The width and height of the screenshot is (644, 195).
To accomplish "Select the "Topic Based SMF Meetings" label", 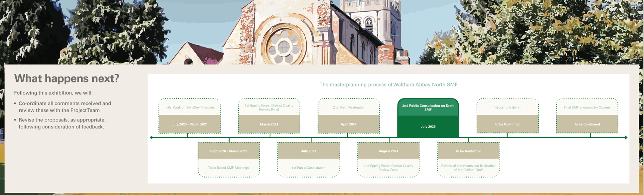I will point(229,168).
